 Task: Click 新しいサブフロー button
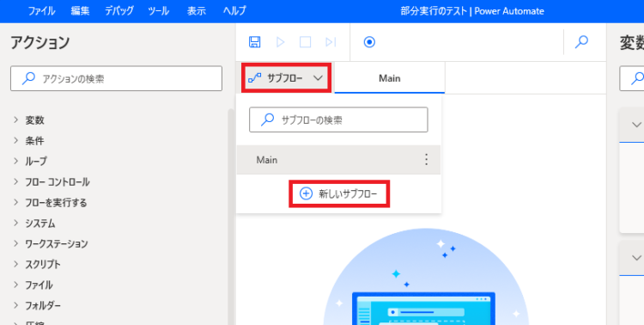(x=339, y=193)
